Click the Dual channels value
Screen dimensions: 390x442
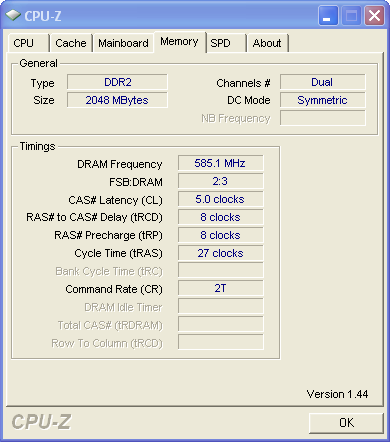322,82
